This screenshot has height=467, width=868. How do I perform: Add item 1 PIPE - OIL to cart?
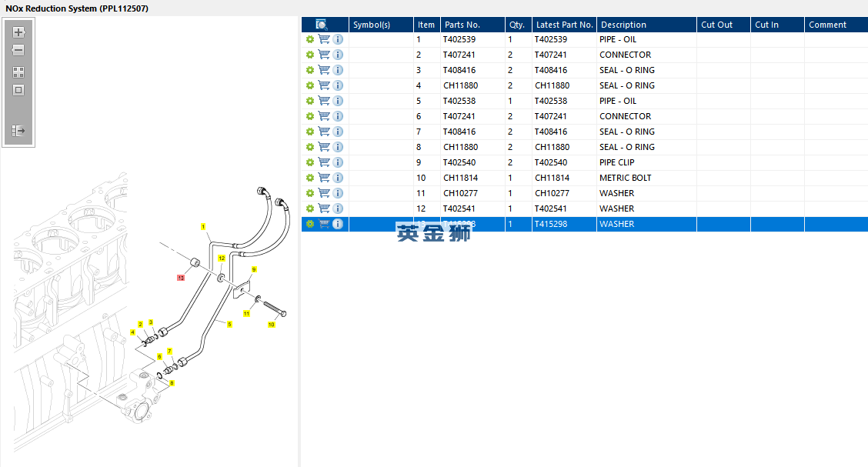[325, 39]
